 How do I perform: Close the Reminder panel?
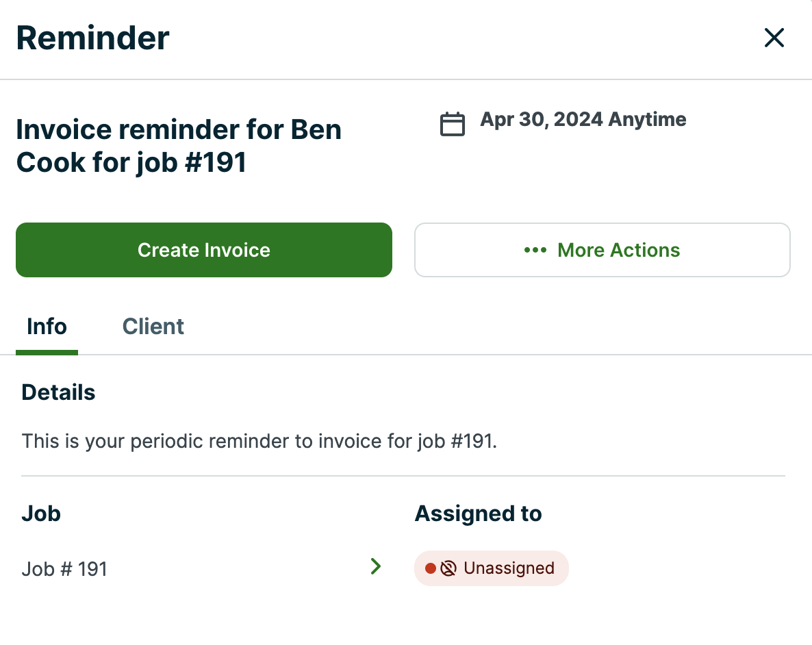point(774,38)
